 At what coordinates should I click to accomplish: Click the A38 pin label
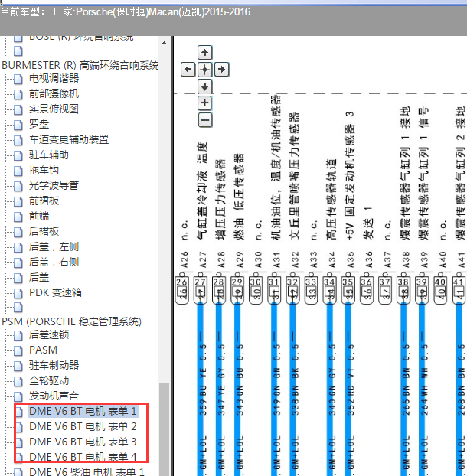(405, 260)
